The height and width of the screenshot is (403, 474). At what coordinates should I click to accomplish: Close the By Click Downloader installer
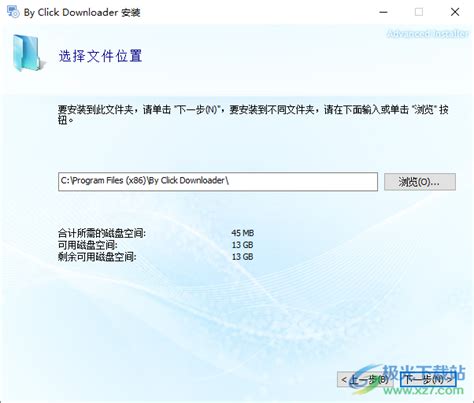(455, 12)
